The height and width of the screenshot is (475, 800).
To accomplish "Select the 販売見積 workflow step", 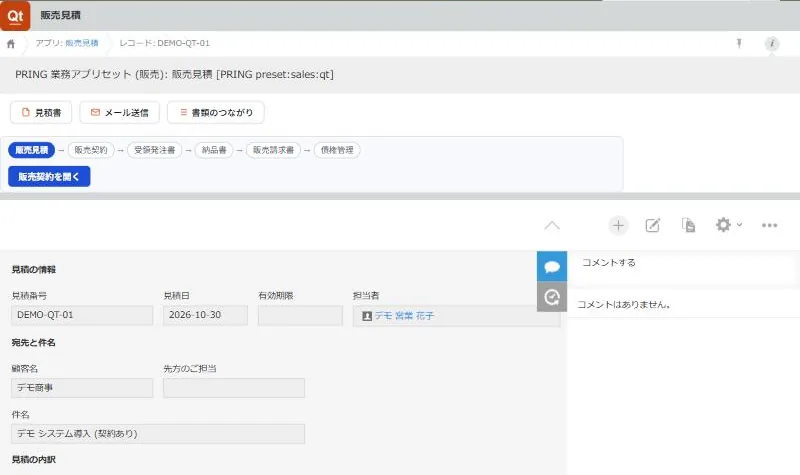I will pos(31,150).
